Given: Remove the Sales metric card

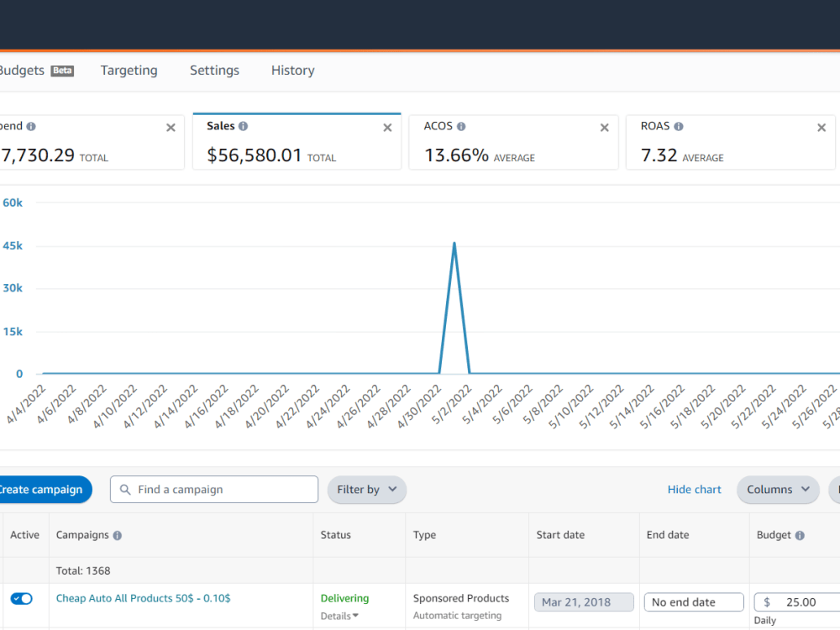Looking at the screenshot, I should [388, 128].
